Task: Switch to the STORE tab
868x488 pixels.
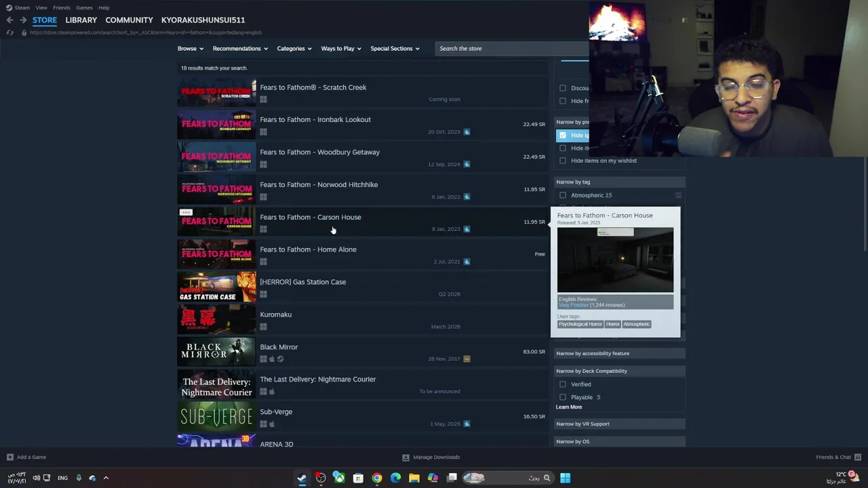Action: tap(45, 20)
